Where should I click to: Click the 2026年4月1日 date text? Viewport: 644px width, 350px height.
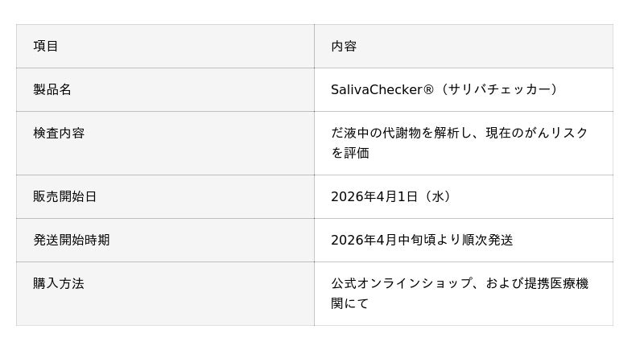click(374, 197)
